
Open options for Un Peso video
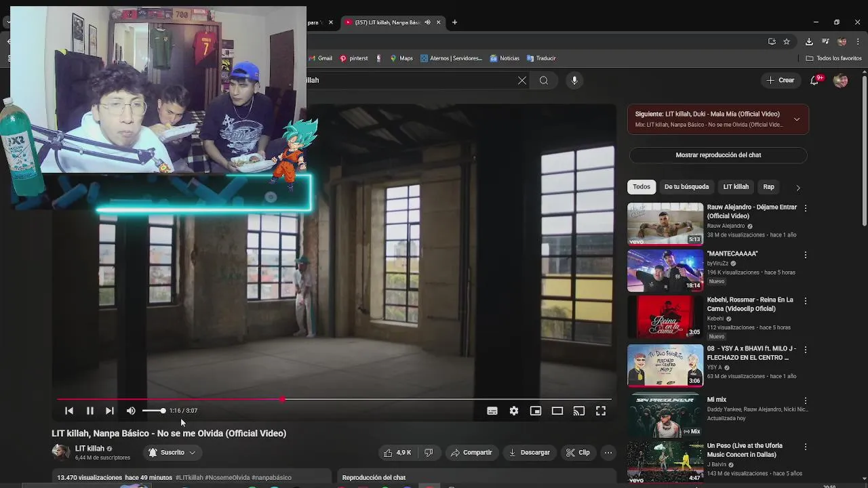[806, 447]
